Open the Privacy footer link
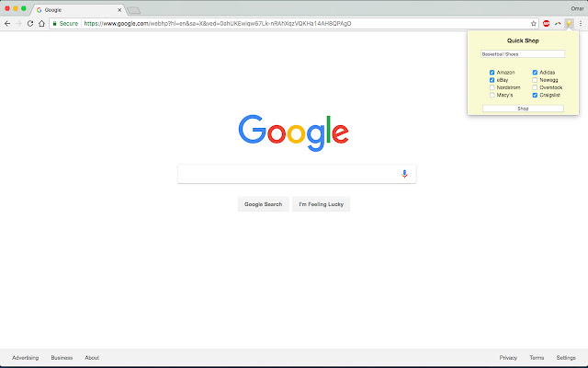This screenshot has height=368, width=588. 508,358
